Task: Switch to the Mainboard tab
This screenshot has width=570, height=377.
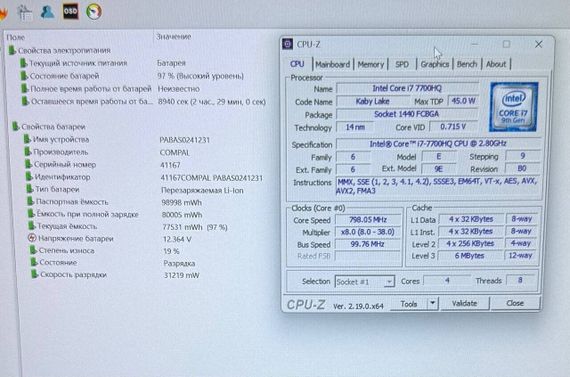Action: point(333,64)
